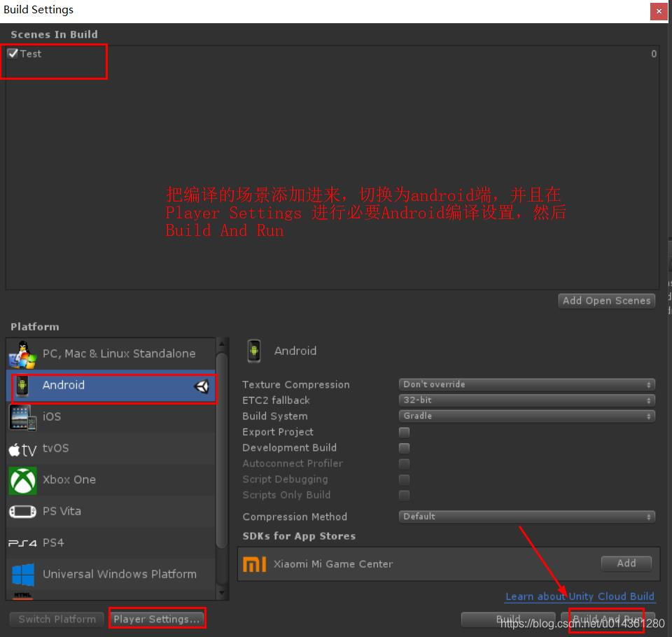Select the tvOS platform row
672x637 pixels.
click(111, 449)
